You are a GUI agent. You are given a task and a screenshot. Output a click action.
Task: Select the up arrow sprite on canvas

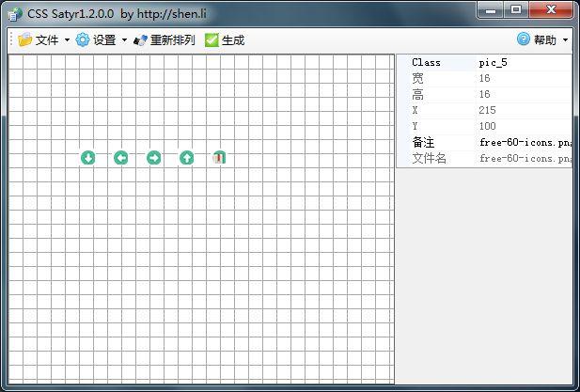(186, 157)
